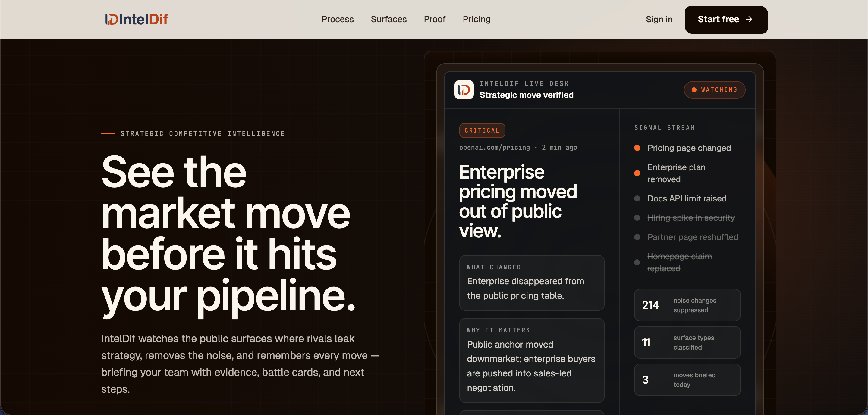
Task: Open the Process nav link
Action: 337,19
